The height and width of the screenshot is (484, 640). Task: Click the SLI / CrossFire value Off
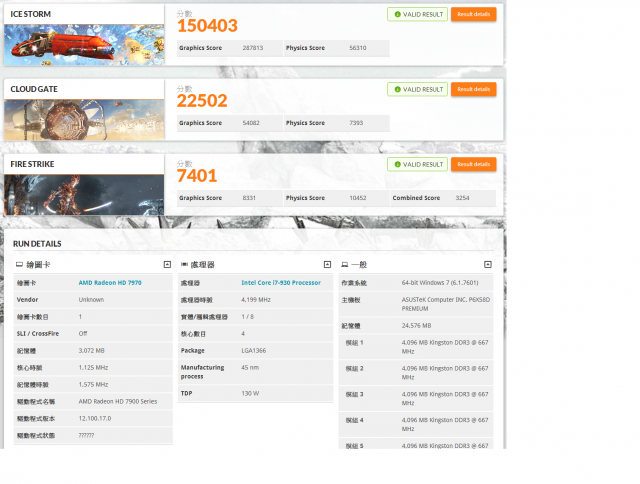pos(83,334)
